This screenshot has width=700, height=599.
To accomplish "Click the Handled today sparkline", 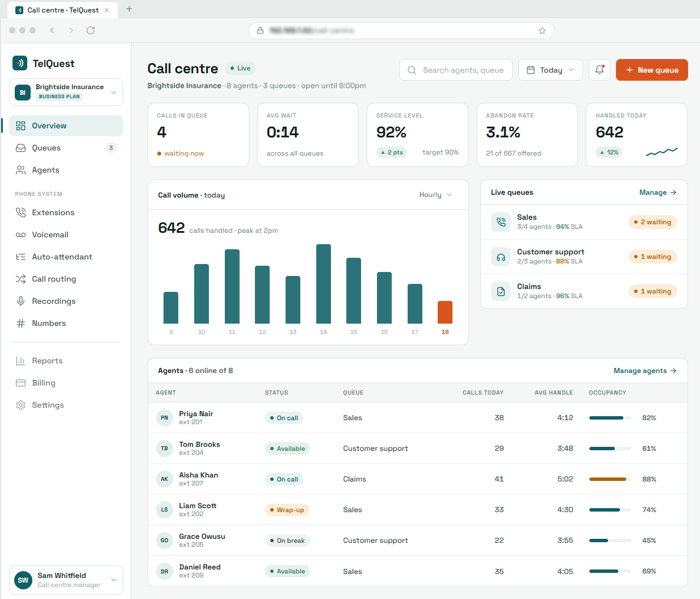I will (662, 152).
